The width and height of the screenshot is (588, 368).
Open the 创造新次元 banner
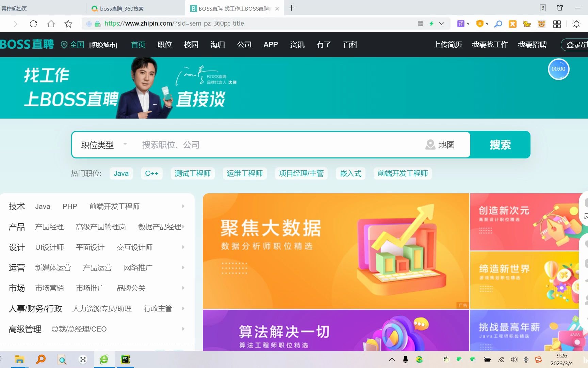coord(524,222)
